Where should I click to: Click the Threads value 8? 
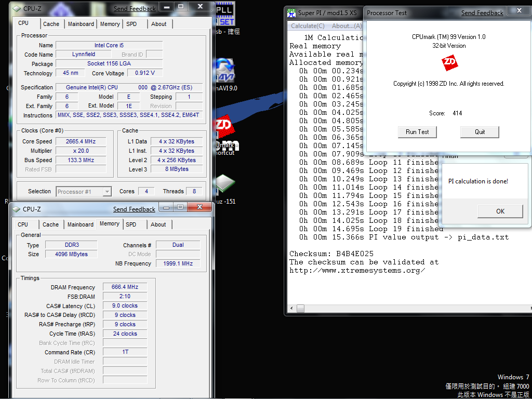194,191
